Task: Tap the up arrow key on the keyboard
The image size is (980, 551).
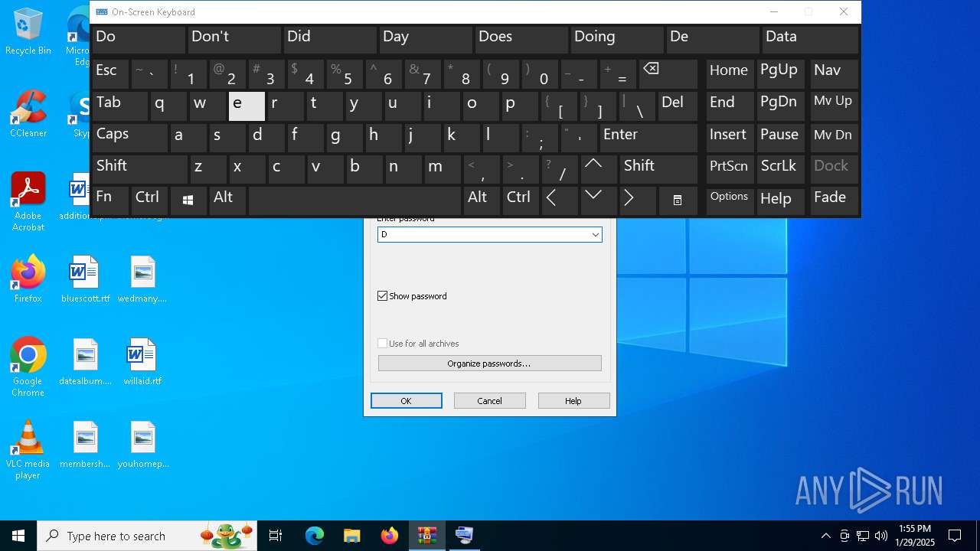Action: pos(599,169)
